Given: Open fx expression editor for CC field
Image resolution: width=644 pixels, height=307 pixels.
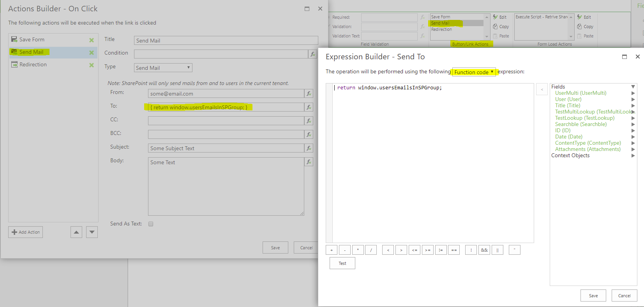Looking at the screenshot, I should (x=309, y=121).
